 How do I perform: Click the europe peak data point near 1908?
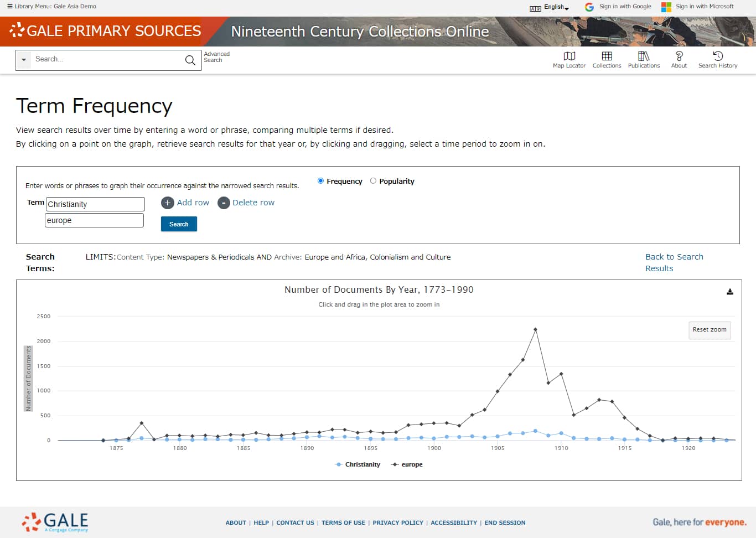(x=535, y=329)
